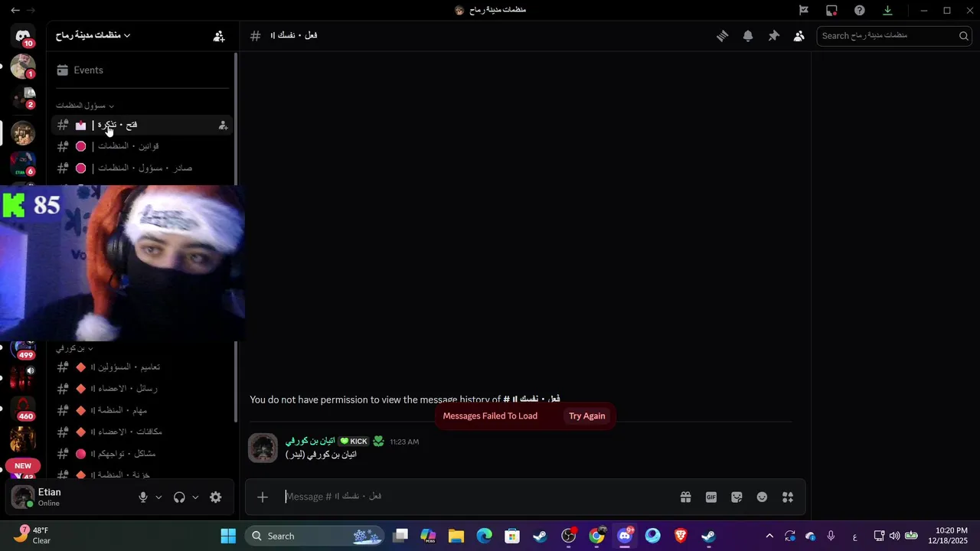
Task: Open Discord help question mark
Action: click(860, 10)
